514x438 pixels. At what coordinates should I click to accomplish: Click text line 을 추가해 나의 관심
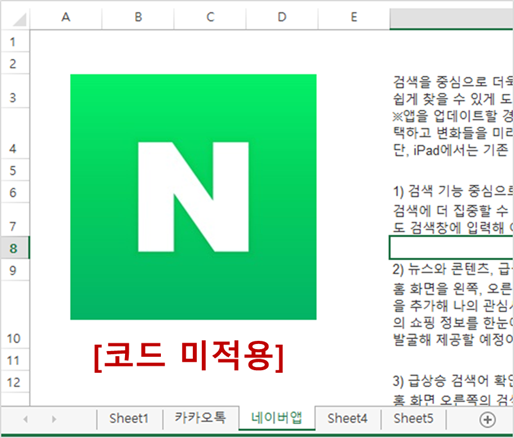pyautogui.click(x=453, y=306)
